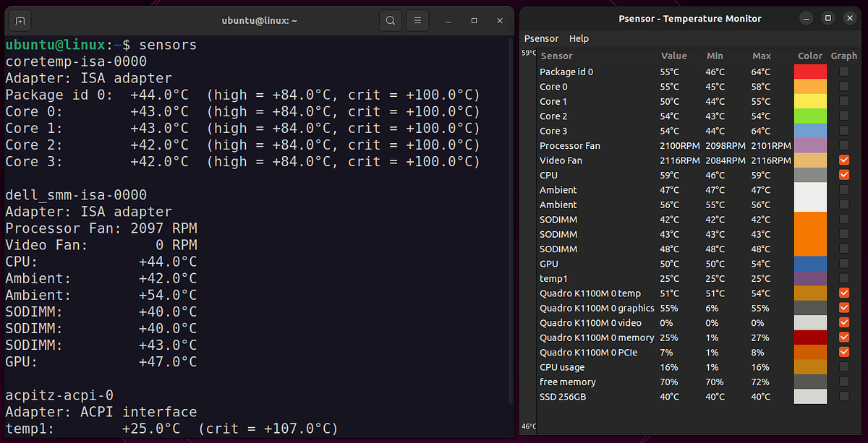Click the dark red Quadro memory color swatch

(810, 337)
